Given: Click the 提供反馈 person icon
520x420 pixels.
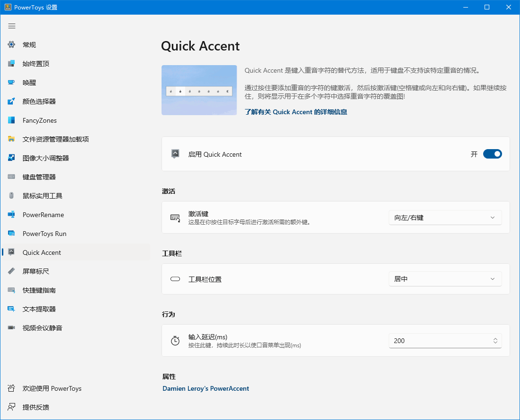Looking at the screenshot, I should tap(11, 407).
